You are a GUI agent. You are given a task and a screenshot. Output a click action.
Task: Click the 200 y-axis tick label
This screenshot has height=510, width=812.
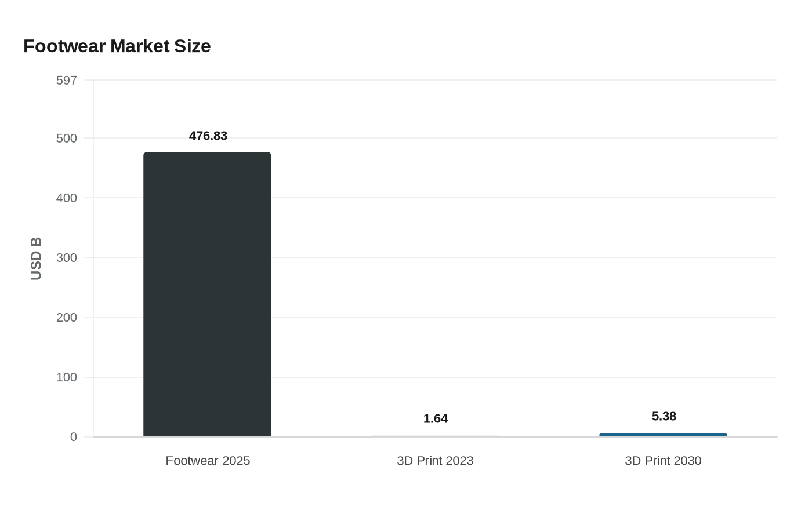click(67, 318)
